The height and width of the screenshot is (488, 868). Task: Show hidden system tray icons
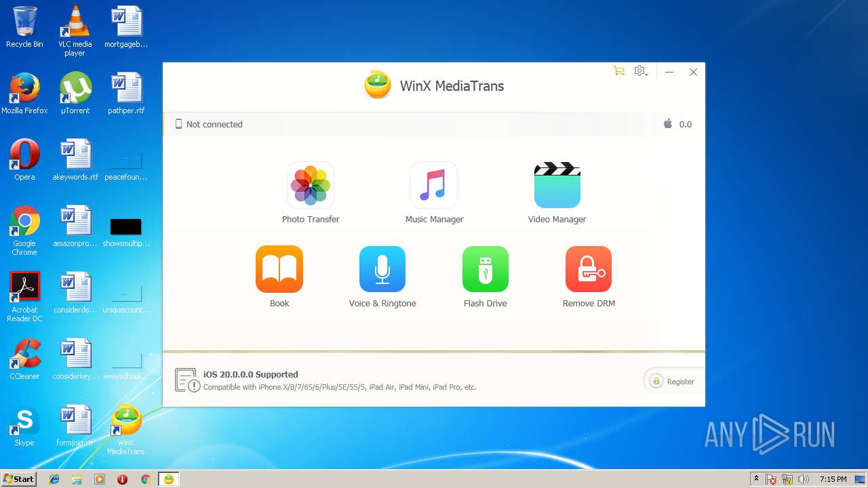(756, 479)
